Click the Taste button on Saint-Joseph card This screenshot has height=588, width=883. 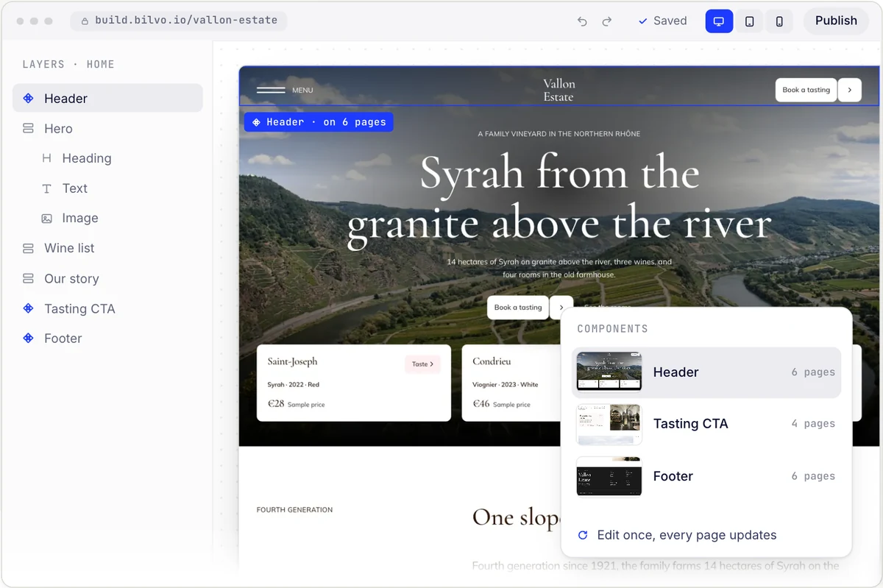point(422,364)
